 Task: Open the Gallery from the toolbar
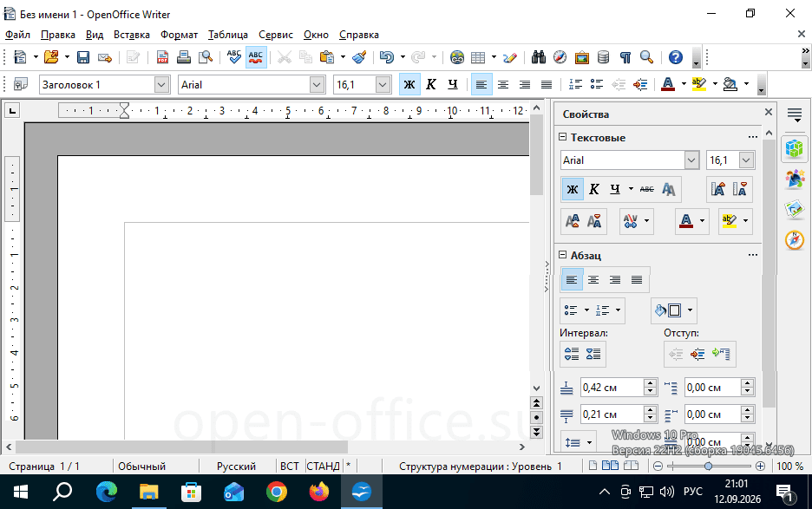tap(581, 57)
